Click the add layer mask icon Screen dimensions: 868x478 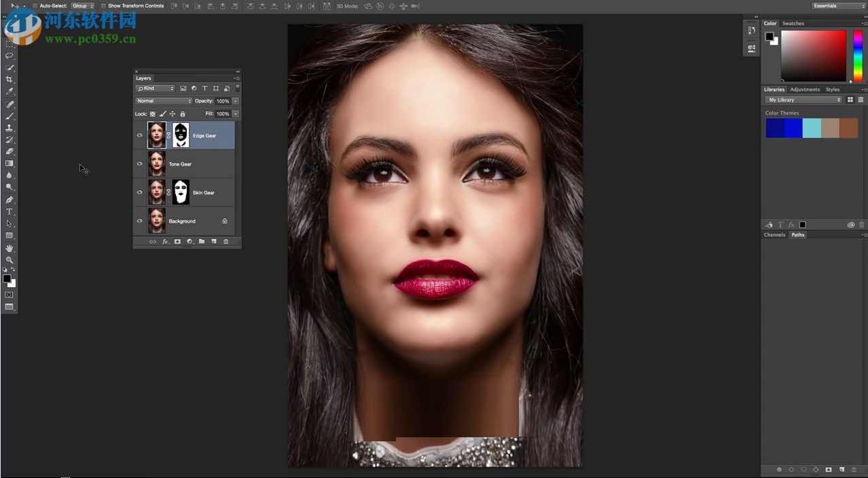click(x=177, y=242)
